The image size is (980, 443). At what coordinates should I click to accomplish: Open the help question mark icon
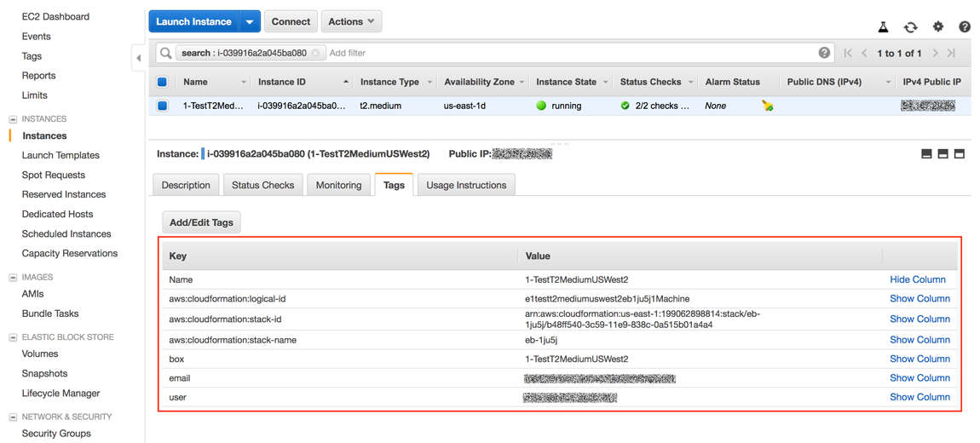[965, 27]
